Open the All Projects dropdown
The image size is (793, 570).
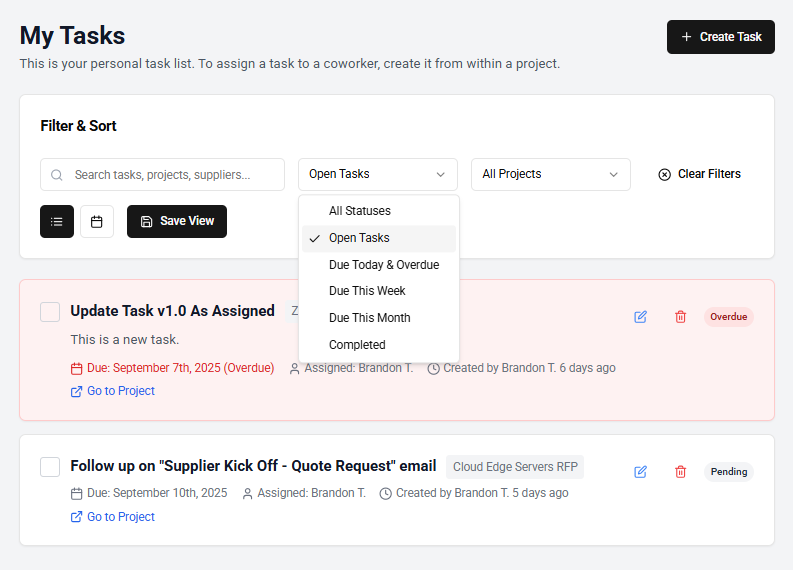[550, 174]
